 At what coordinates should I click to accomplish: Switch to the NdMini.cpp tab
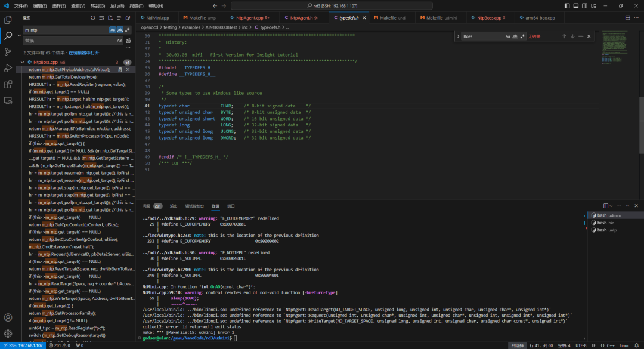157,18
